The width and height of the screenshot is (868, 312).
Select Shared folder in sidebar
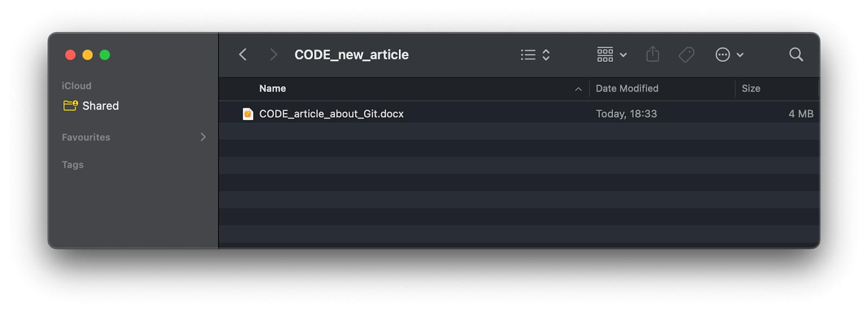100,106
